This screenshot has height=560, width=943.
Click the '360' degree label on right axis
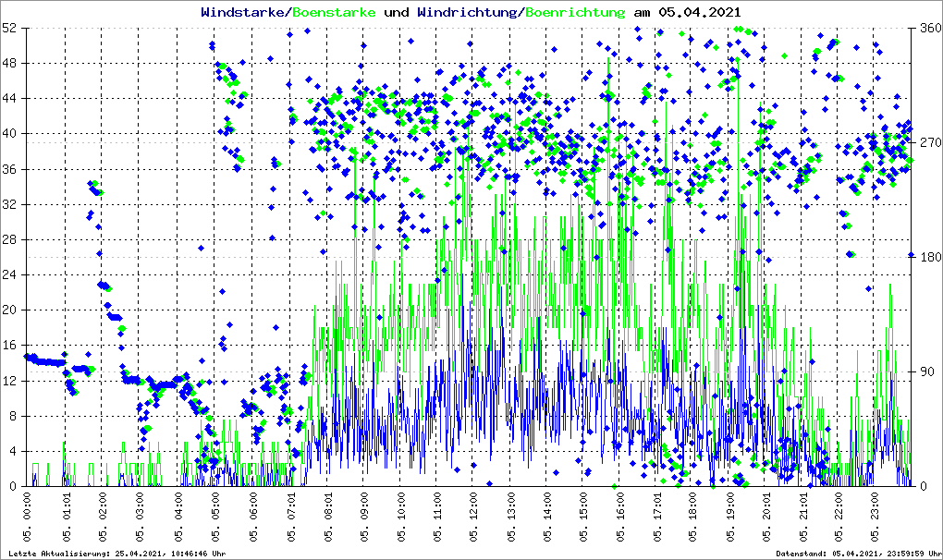(927, 29)
